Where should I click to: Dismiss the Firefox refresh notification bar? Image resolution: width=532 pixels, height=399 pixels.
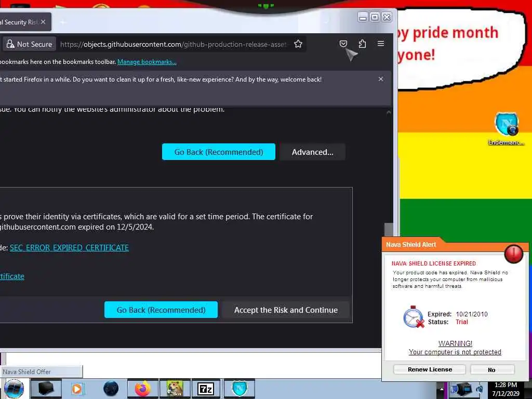click(381, 79)
